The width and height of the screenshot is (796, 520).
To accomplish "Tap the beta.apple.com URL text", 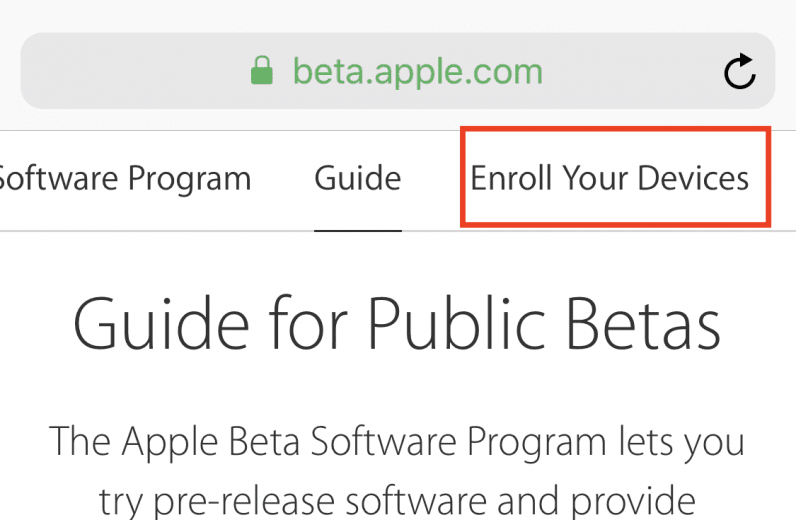I will pos(417,71).
